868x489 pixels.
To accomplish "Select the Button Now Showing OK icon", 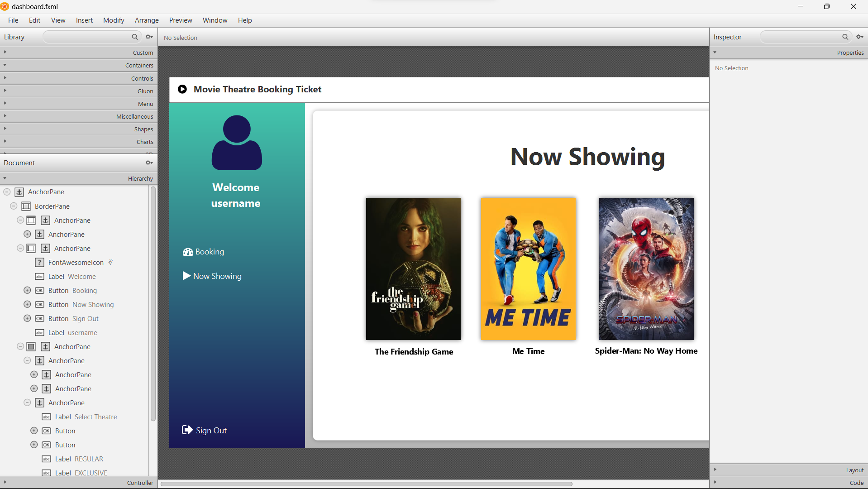I will pos(39,305).
